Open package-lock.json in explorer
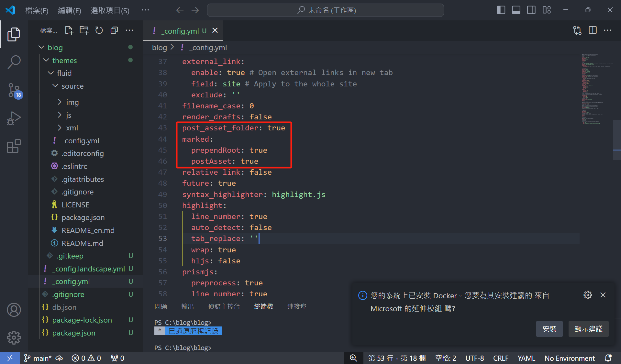 (82, 320)
